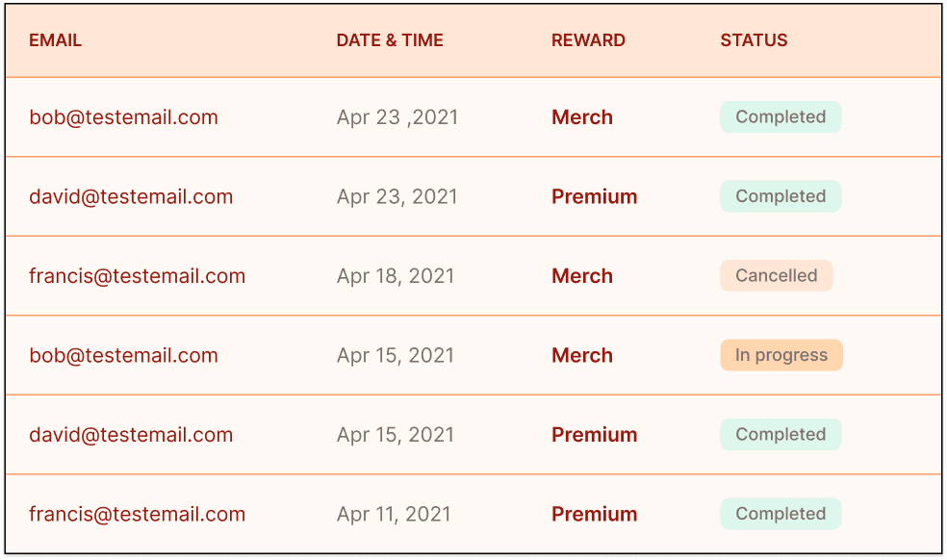
Task: Click the In progress status badge
Action: pyautogui.click(x=781, y=355)
